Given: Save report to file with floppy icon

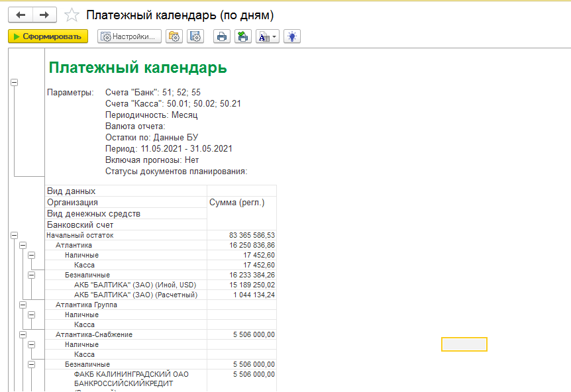Looking at the screenshot, I should [x=243, y=36].
